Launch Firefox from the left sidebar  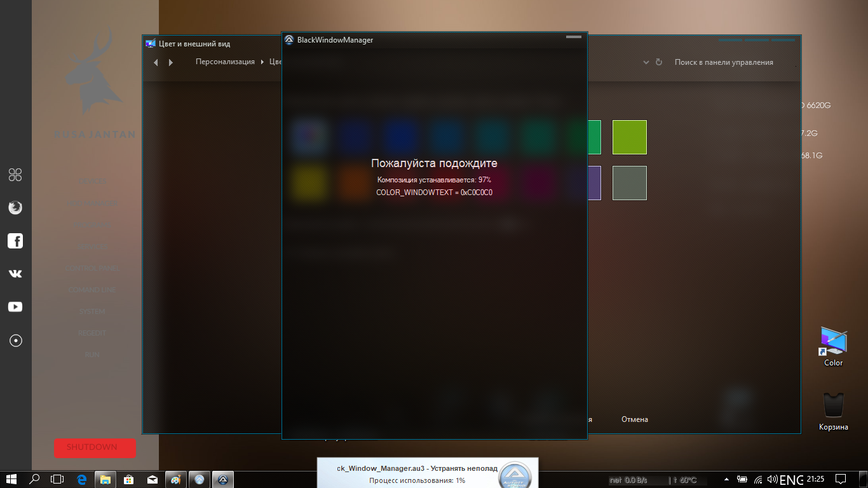[x=15, y=207]
